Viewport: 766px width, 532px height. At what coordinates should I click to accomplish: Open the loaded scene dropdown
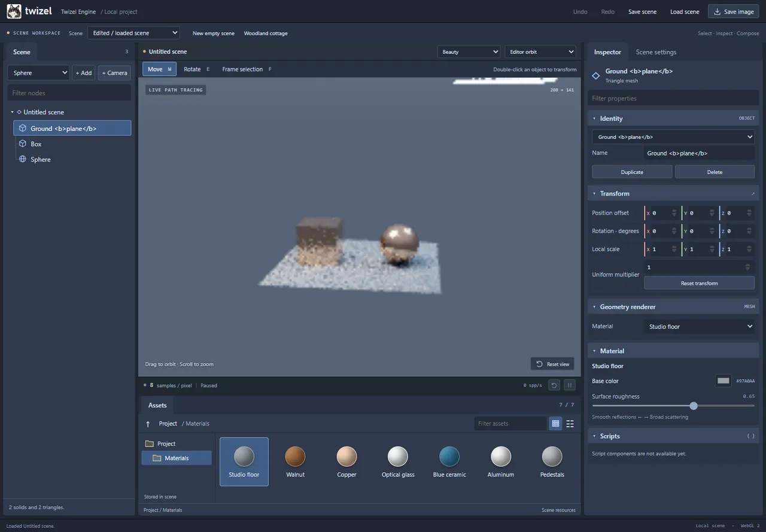pos(133,33)
